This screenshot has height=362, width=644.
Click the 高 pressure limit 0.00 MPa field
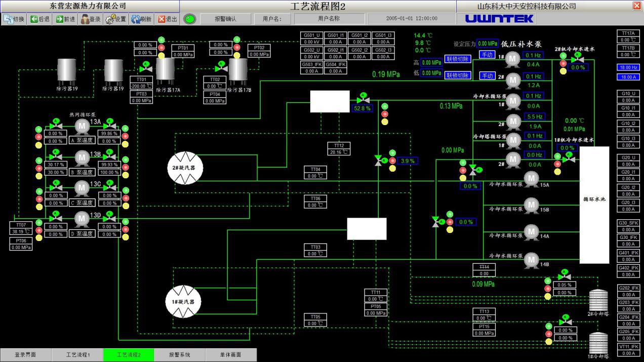tap(432, 63)
